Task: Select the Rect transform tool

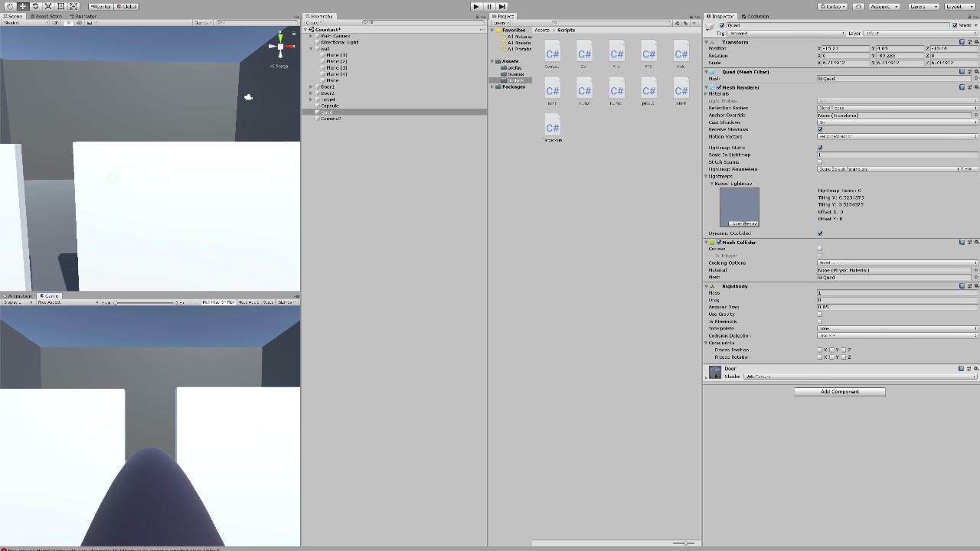Action: (60, 6)
